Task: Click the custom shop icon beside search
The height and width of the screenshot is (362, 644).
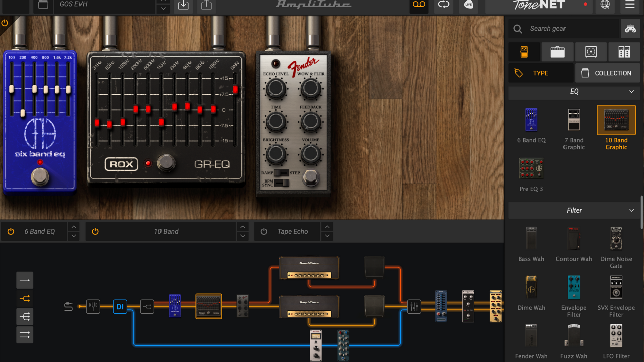Action: point(630,29)
